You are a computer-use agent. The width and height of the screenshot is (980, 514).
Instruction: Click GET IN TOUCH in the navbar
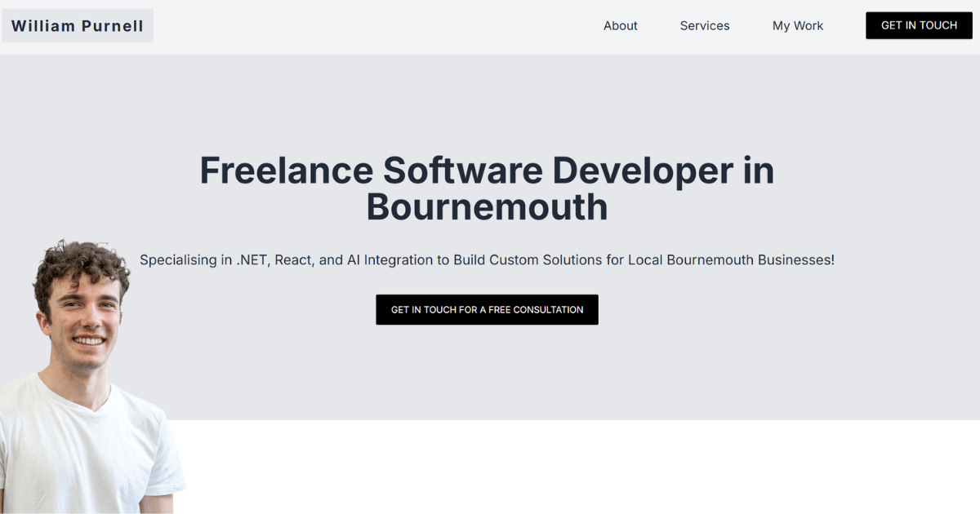click(919, 25)
